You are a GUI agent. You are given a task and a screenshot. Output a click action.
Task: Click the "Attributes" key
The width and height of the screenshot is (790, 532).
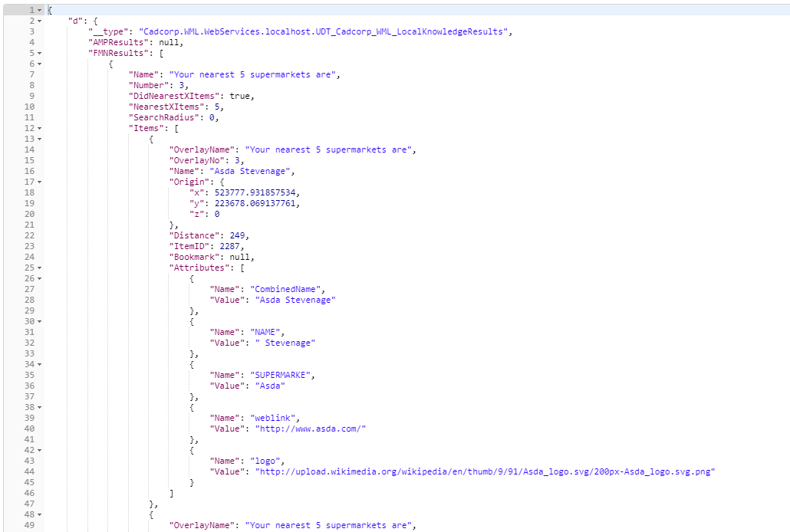(199, 268)
